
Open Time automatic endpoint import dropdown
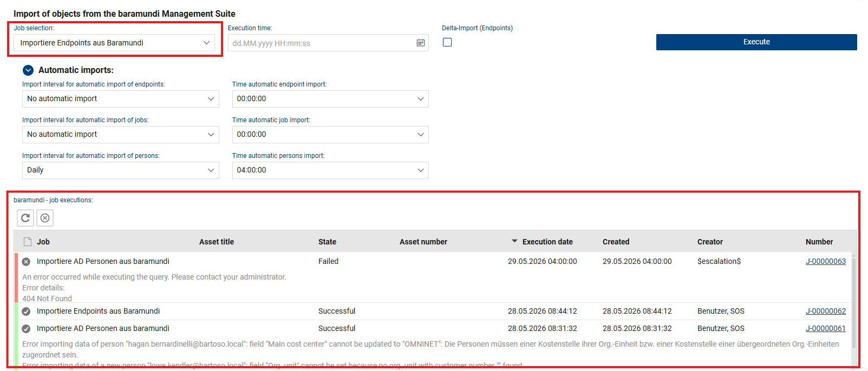[330, 99]
